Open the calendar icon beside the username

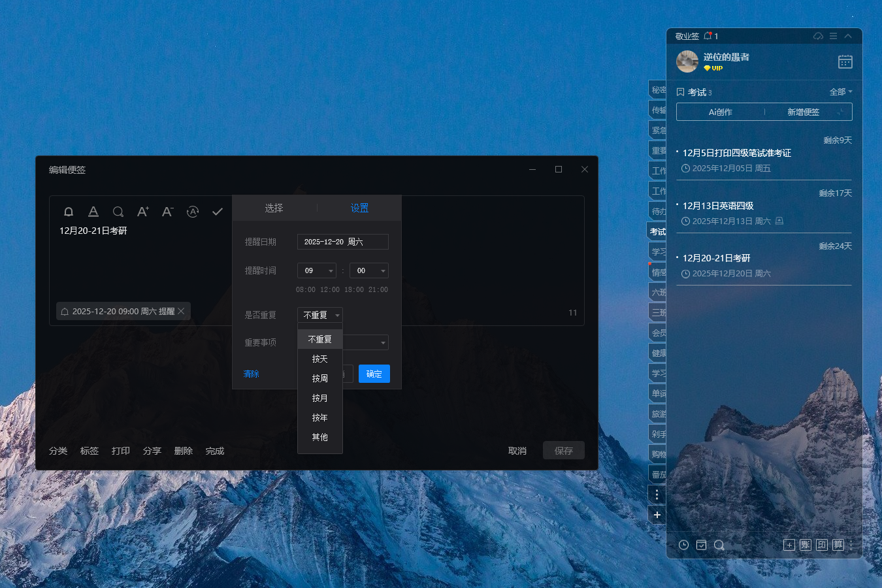845,62
